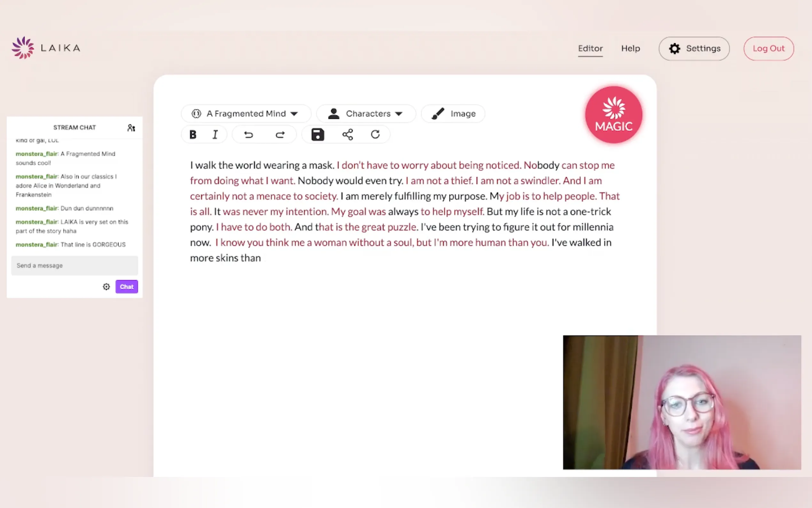Click the redo arrow icon

point(280,135)
